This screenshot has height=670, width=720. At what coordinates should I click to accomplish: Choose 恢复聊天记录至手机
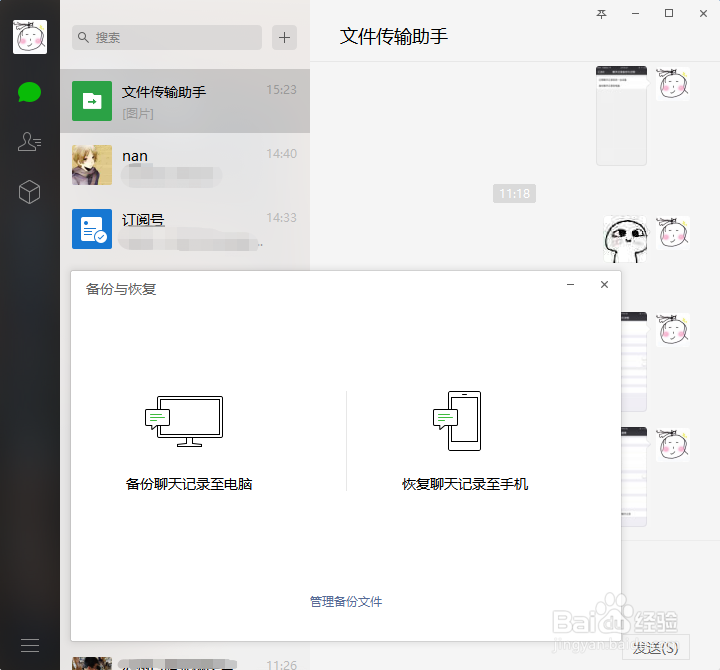465,484
